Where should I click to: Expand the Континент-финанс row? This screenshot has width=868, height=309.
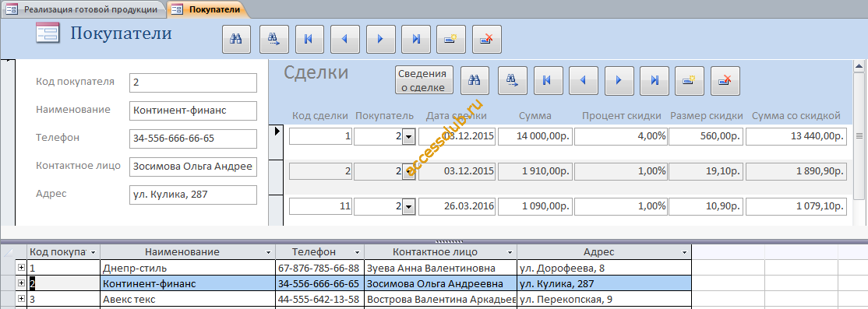pyautogui.click(x=22, y=283)
